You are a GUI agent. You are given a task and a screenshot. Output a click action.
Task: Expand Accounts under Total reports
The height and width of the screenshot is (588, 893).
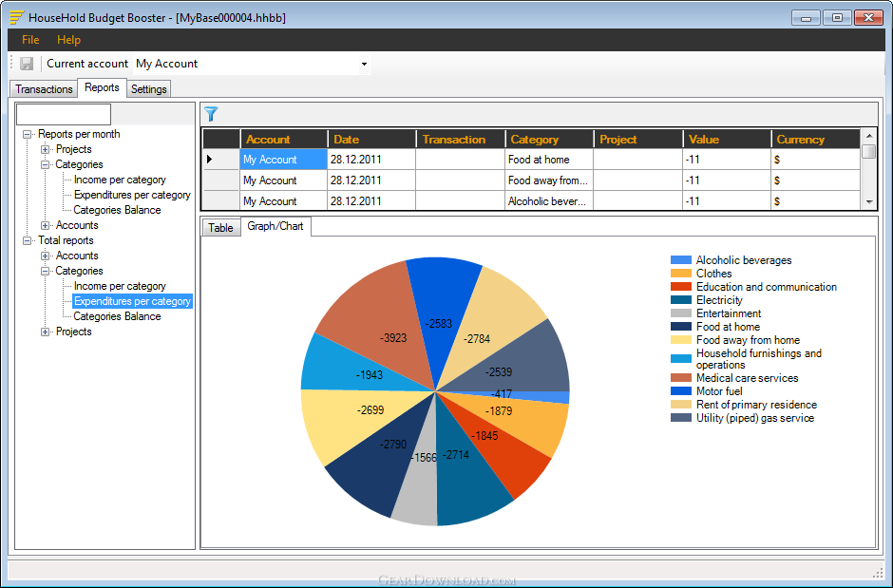pyautogui.click(x=45, y=256)
